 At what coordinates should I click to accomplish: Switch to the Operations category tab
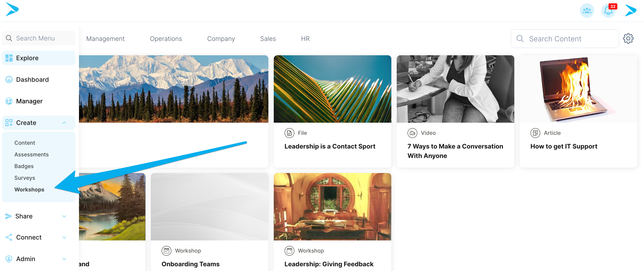click(x=166, y=39)
